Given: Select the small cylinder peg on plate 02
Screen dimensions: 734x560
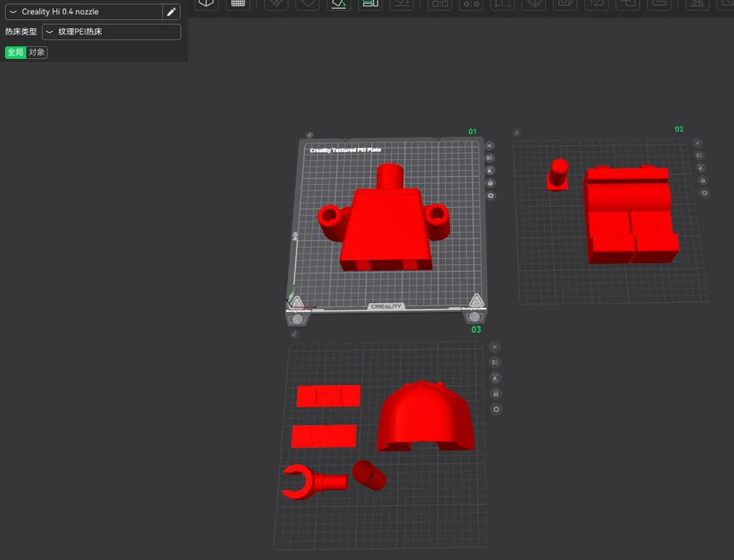Looking at the screenshot, I should 557,175.
